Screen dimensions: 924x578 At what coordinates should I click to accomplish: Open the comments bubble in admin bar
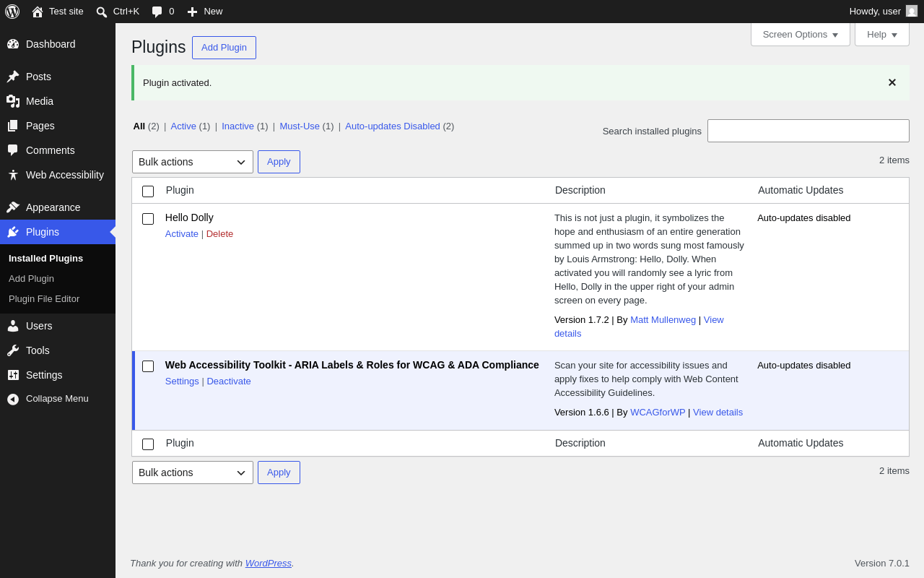tap(157, 12)
